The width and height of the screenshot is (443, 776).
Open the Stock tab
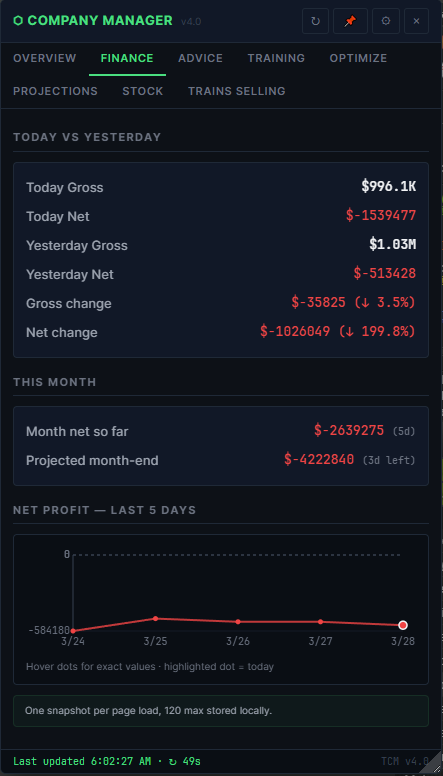point(143,91)
